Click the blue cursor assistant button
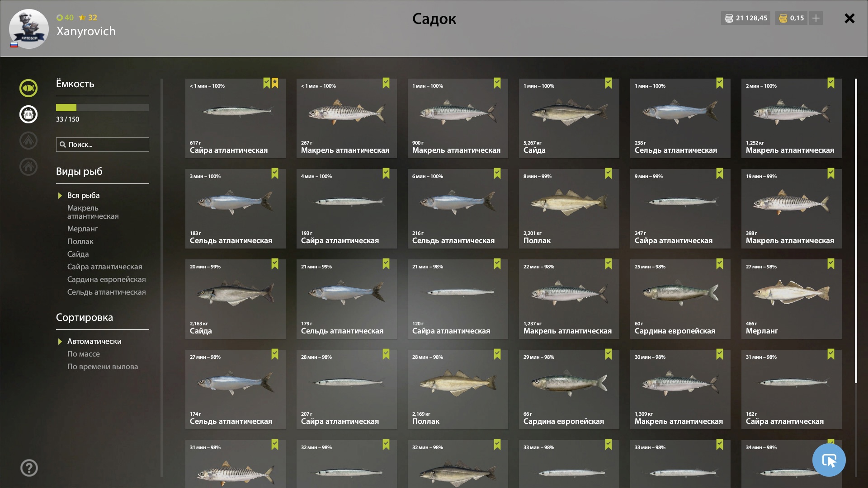868x488 pixels. coord(829,460)
